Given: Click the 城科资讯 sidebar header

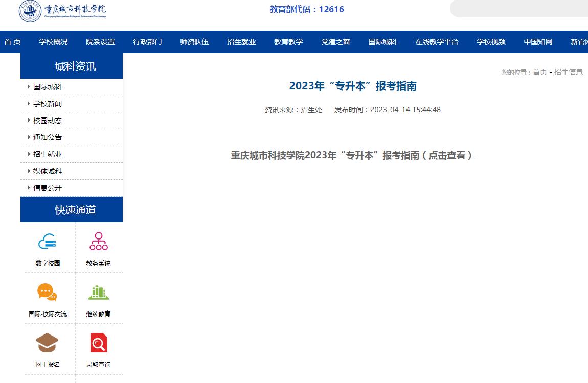Looking at the screenshot, I should point(72,66).
